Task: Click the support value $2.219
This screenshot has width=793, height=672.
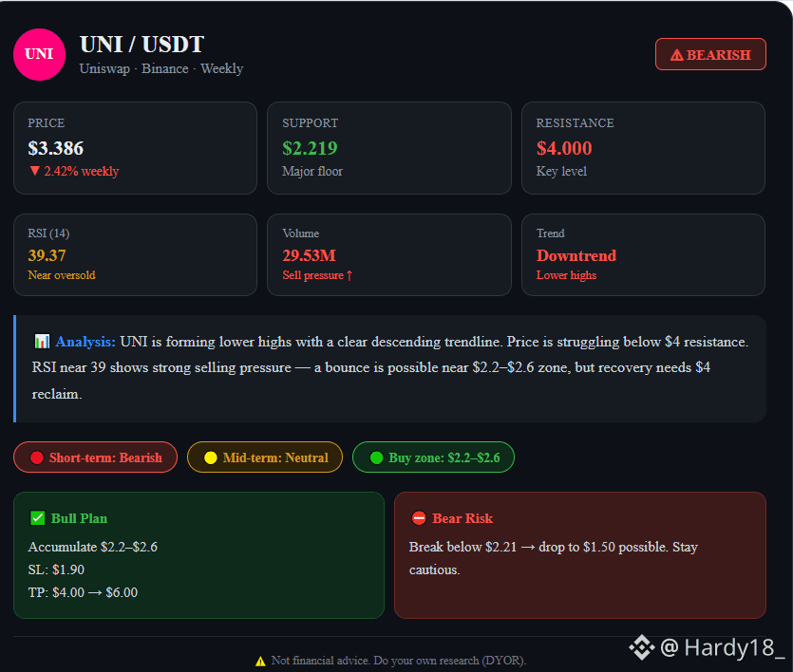Action: click(310, 148)
